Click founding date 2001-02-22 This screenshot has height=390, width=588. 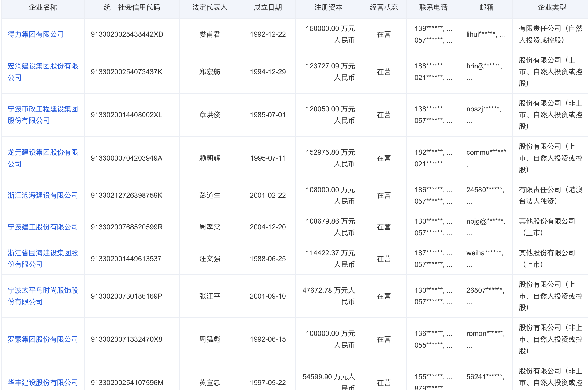(x=268, y=195)
